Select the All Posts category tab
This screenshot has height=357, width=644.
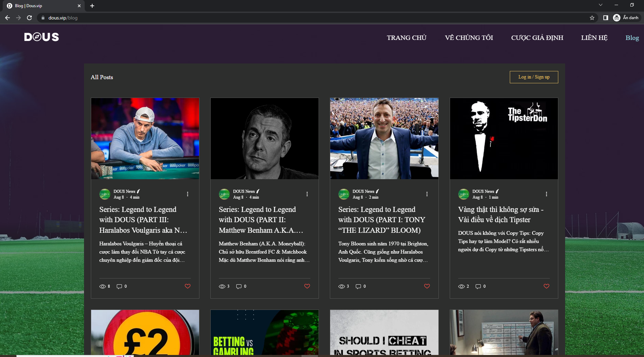(102, 77)
